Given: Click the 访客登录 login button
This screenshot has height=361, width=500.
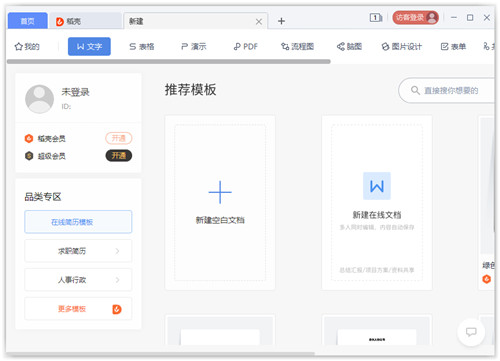Looking at the screenshot, I should pos(415,17).
